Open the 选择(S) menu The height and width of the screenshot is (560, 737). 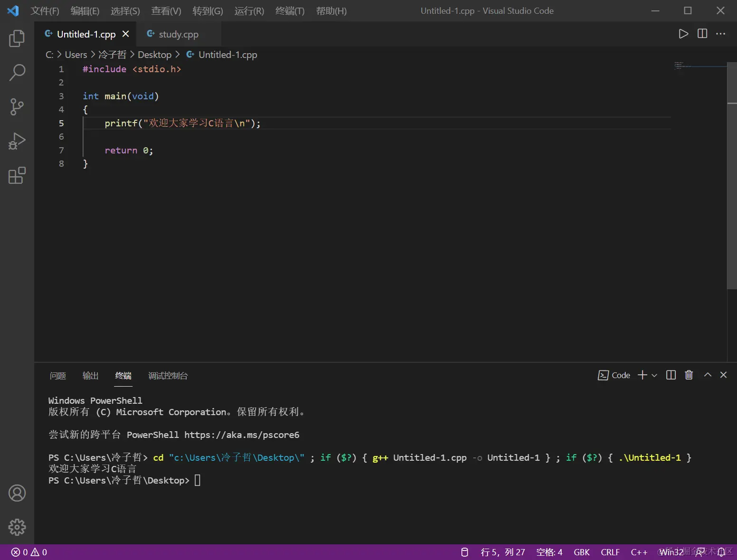tap(125, 11)
